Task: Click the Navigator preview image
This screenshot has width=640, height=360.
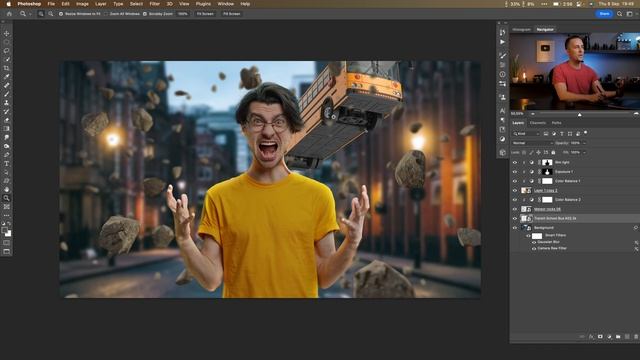Action: point(575,71)
